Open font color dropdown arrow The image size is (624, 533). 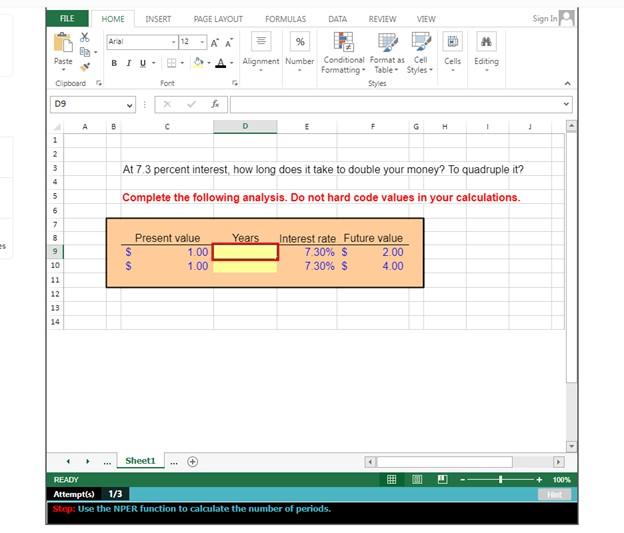point(232,63)
